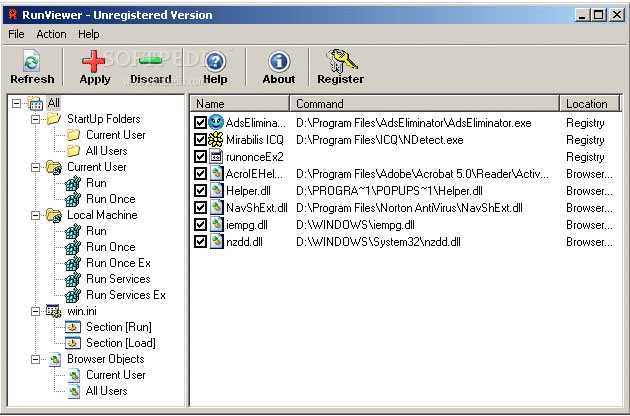630x416 pixels.
Task: Open Help via the question mark icon
Action: [x=215, y=61]
